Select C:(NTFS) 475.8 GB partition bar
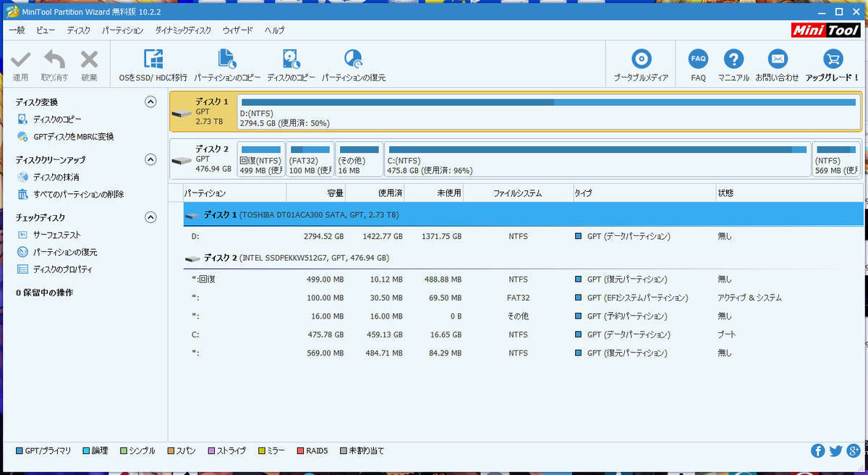The image size is (868, 475). 597,159
